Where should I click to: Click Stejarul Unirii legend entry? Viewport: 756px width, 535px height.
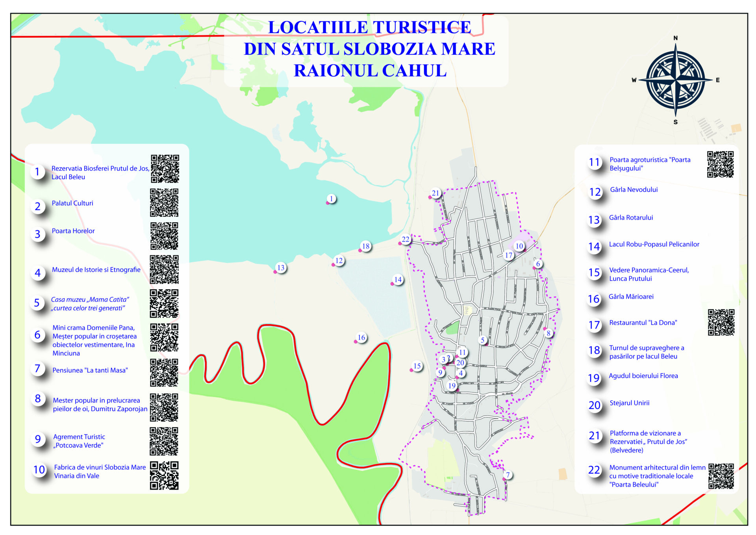(629, 403)
